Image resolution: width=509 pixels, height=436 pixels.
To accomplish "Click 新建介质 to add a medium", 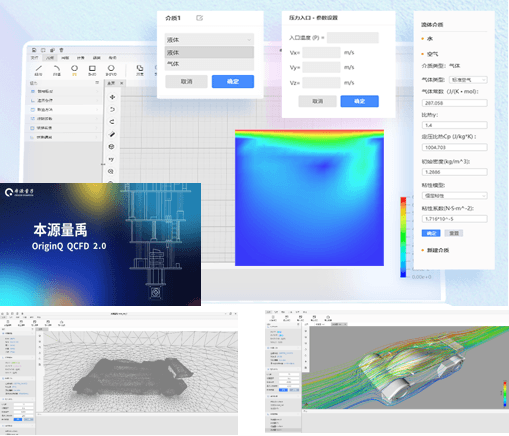I will point(438,250).
